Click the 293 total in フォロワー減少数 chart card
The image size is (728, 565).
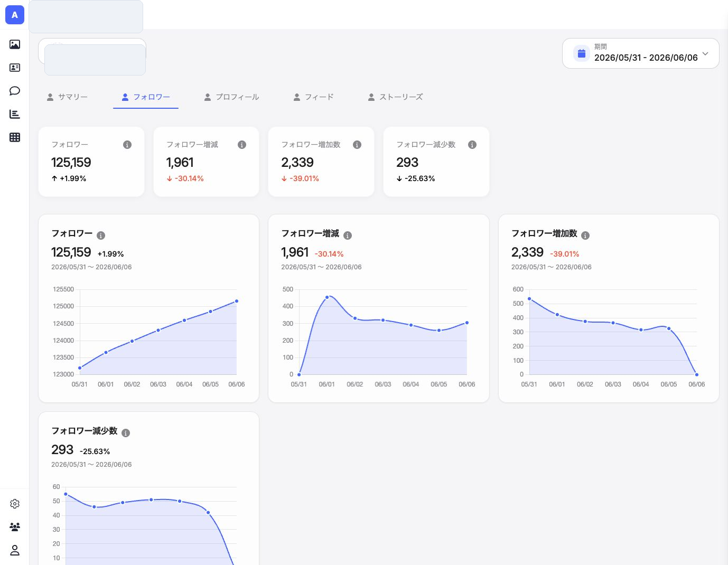tap(62, 450)
